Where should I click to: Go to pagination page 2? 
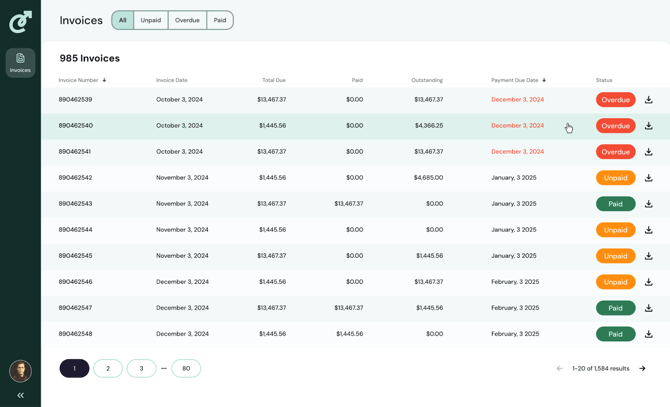(x=108, y=368)
